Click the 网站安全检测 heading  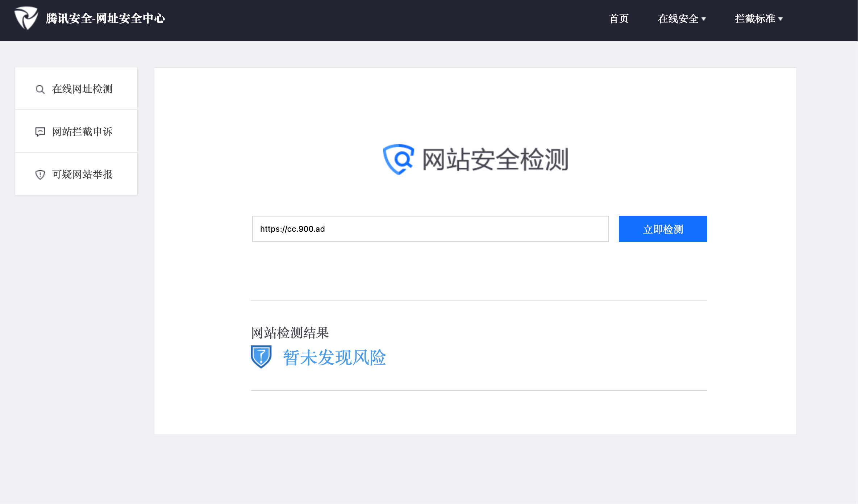coord(495,160)
